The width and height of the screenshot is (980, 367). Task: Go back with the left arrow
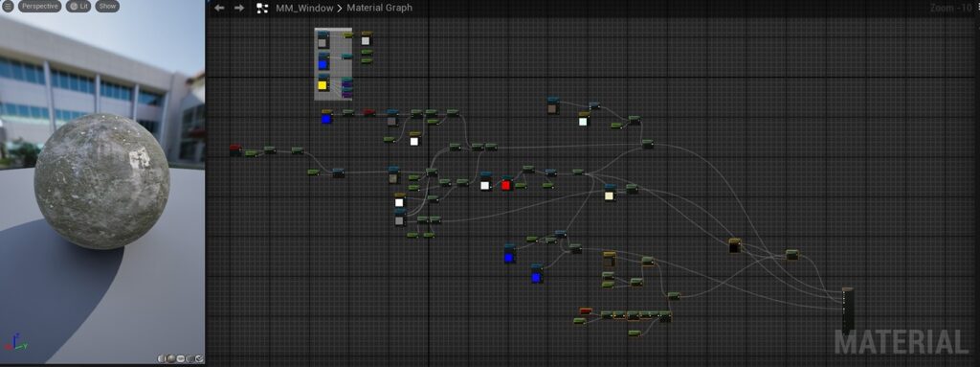coord(219,8)
